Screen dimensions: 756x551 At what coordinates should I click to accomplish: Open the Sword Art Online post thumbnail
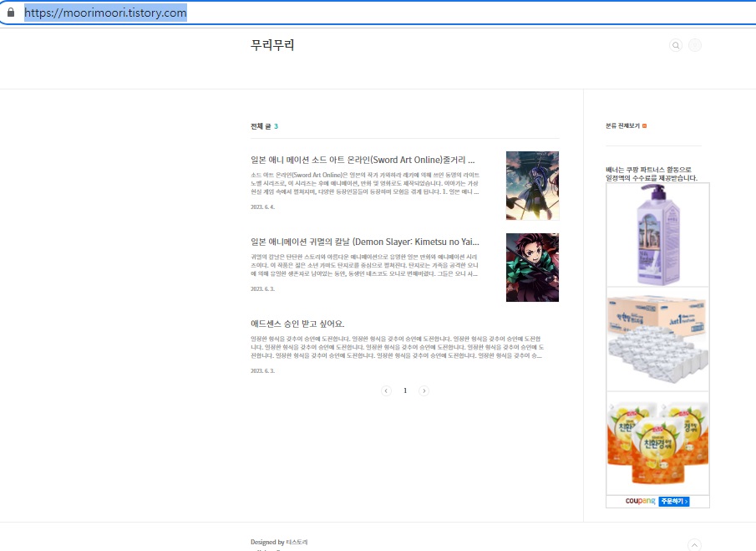click(532, 186)
